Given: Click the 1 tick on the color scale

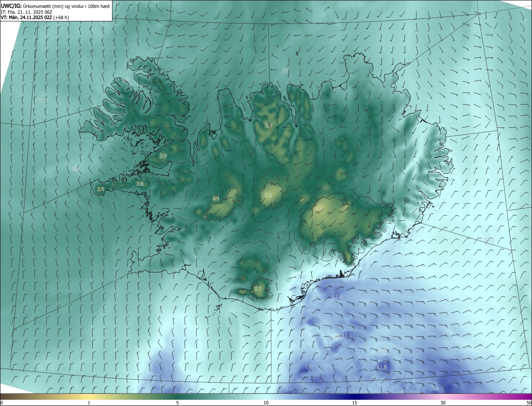Looking at the screenshot, I should coord(89,403).
